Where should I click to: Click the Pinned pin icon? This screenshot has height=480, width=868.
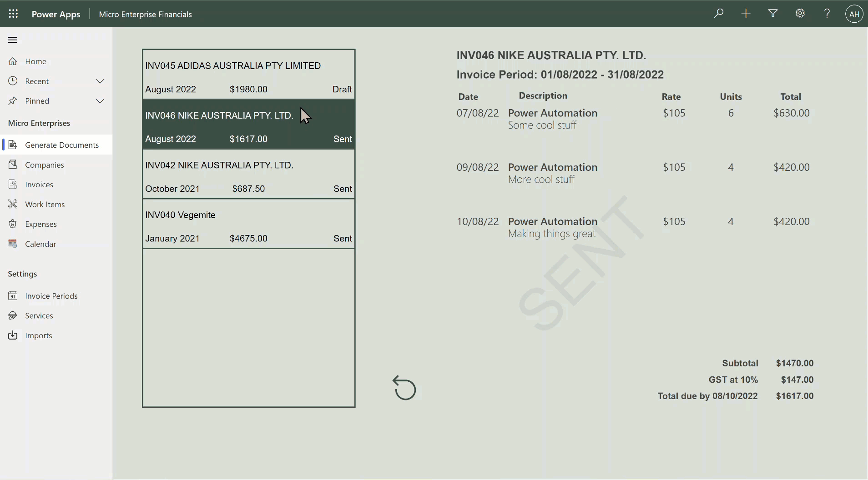13,101
